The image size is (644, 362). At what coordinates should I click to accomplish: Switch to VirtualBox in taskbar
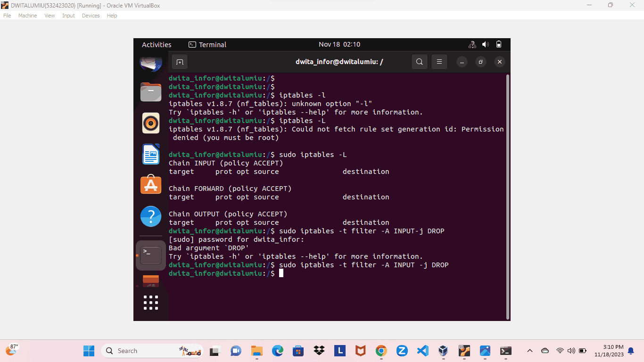[443, 351]
